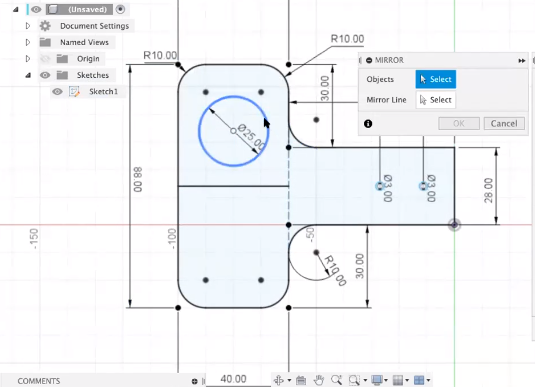This screenshot has width=535, height=387.
Task: Expand the Document Settings node
Action: click(x=28, y=26)
